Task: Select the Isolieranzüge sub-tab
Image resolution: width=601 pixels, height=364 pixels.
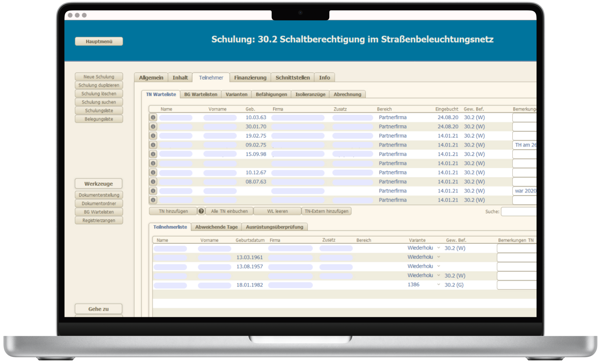Action: tap(310, 94)
